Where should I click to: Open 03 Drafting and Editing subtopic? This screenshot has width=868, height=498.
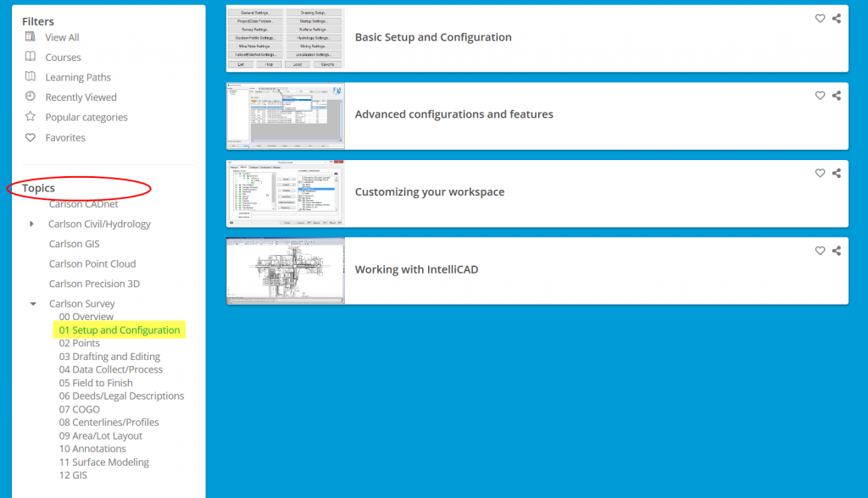pos(109,357)
